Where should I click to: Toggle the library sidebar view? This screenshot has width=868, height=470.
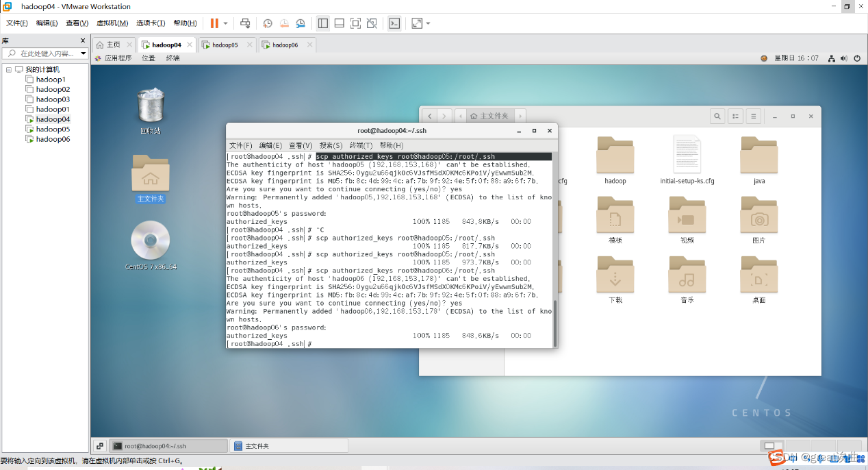[x=323, y=23]
